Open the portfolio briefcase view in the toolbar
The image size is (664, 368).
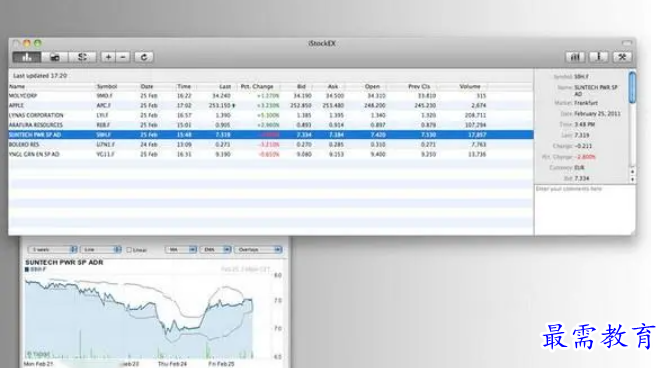[x=55, y=57]
